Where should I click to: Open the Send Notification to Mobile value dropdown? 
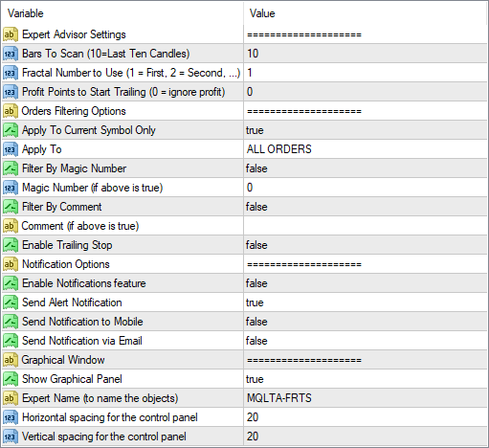click(366, 322)
